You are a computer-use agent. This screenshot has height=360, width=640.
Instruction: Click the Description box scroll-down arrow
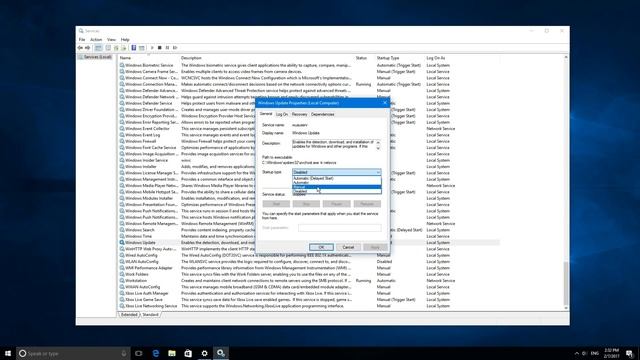(378, 148)
